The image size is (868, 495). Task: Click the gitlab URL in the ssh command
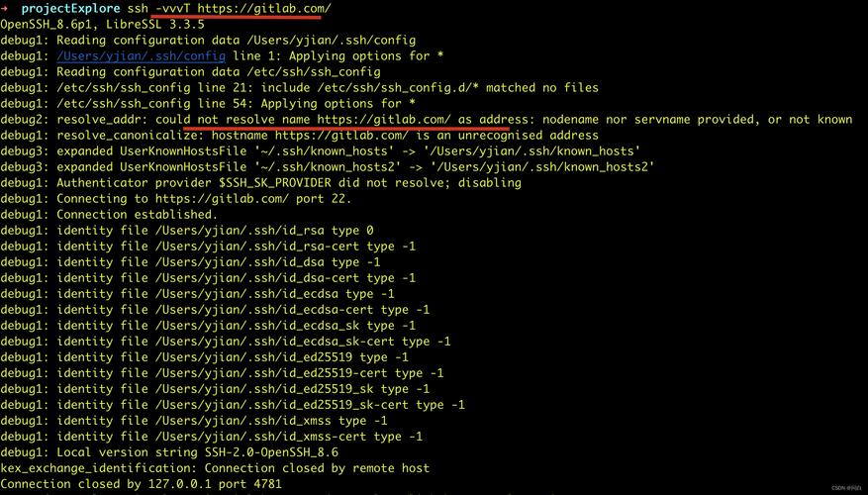point(264,9)
